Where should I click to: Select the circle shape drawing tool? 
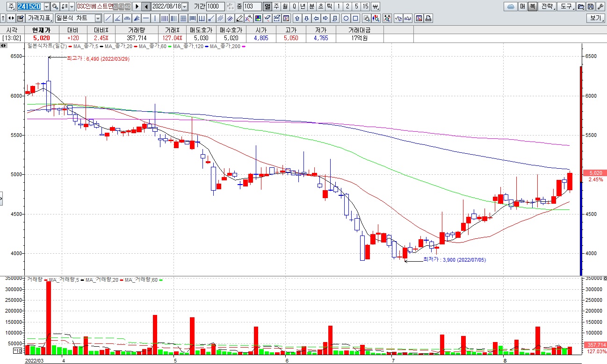346,18
